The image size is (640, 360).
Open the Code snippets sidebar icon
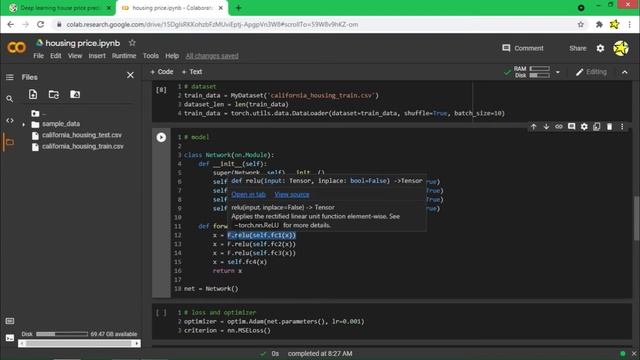(9, 120)
